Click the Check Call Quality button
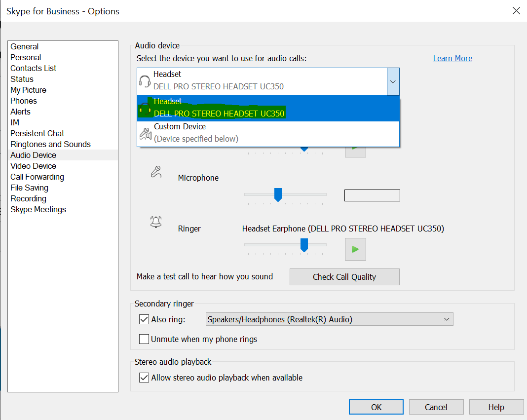Viewport: 527px width, 420px height. tap(344, 277)
